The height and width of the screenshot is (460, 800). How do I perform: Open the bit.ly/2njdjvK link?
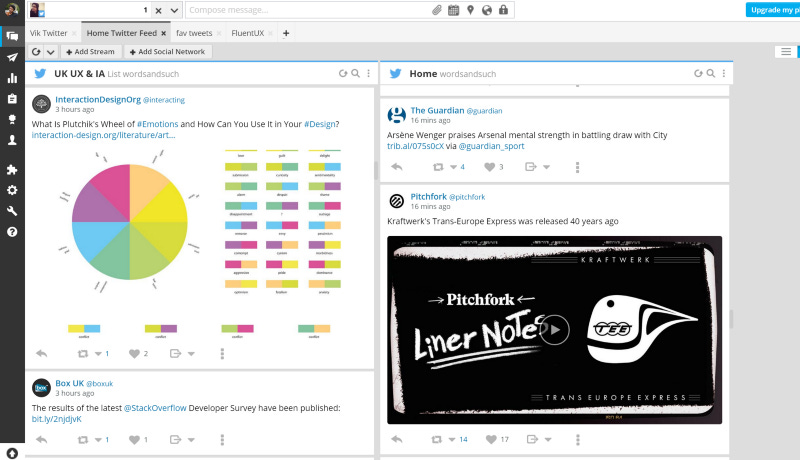tap(57, 419)
